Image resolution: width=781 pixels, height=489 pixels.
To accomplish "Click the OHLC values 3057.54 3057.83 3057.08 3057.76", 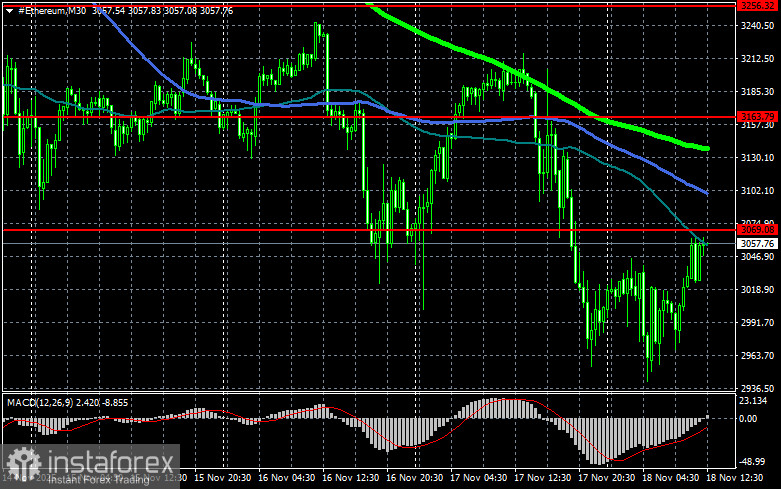I will pos(162,10).
